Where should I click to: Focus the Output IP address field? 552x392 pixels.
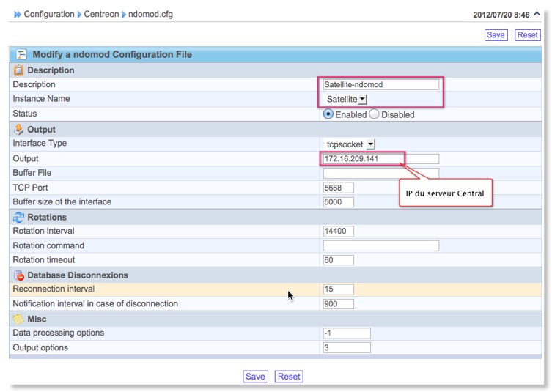tap(381, 159)
